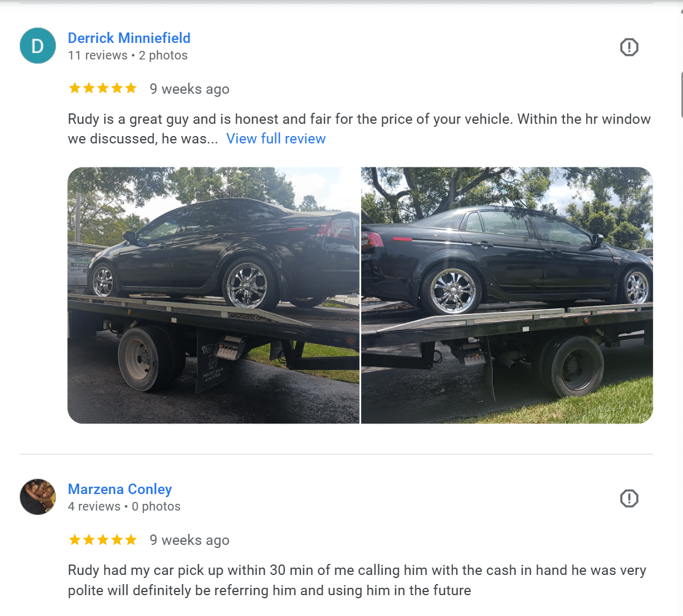The image size is (683, 616).
Task: Open left photo of black car on flatbed
Action: 213,295
